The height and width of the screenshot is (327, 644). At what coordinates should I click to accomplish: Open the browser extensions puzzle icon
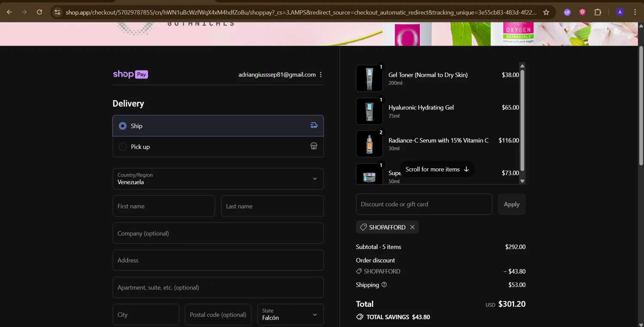[x=598, y=12]
